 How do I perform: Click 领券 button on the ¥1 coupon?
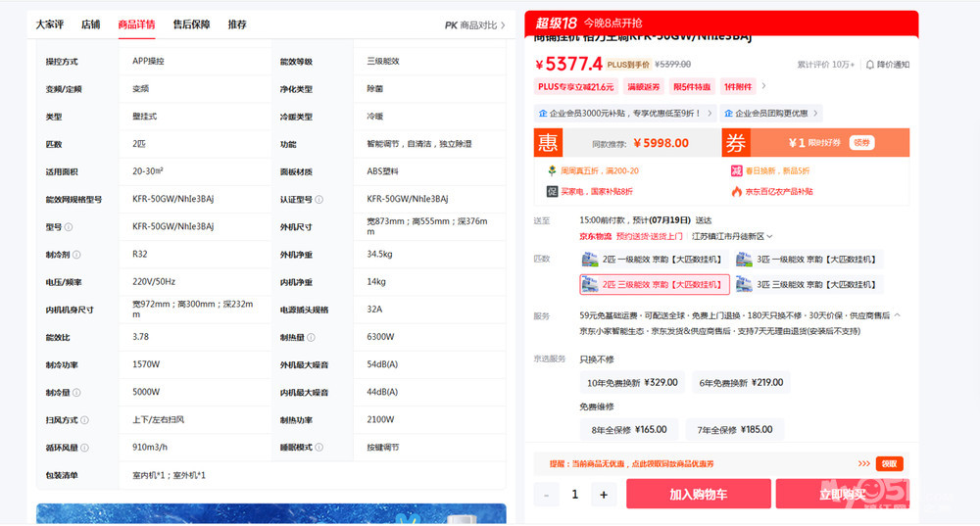(861, 143)
